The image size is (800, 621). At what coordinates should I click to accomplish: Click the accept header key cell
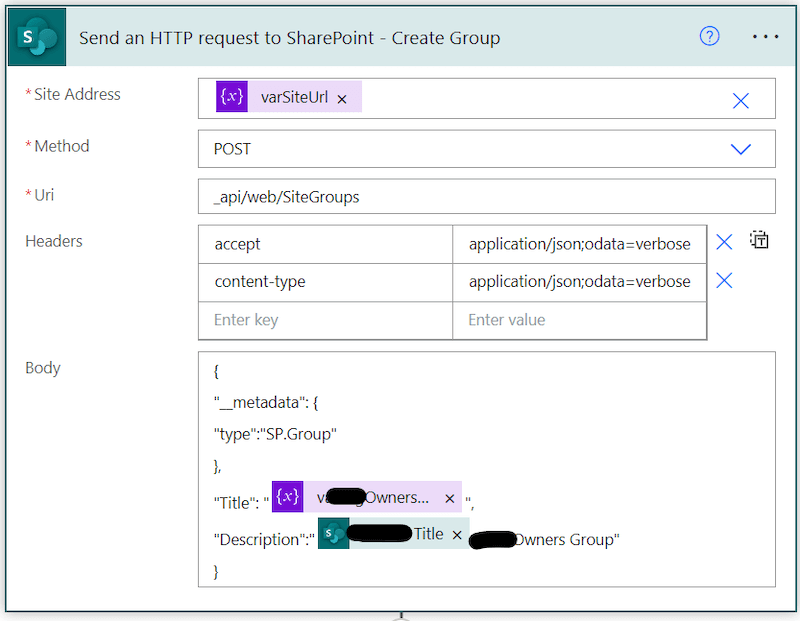[326, 244]
